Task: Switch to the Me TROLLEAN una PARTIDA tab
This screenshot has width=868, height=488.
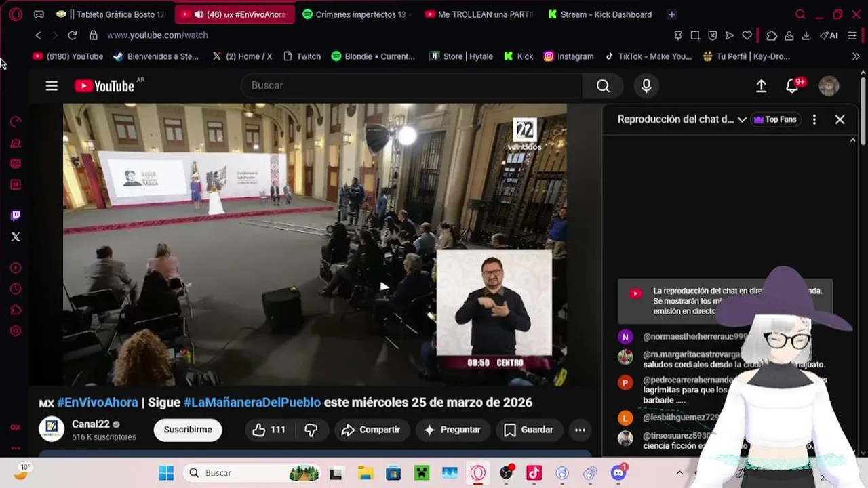Action: 478,14
